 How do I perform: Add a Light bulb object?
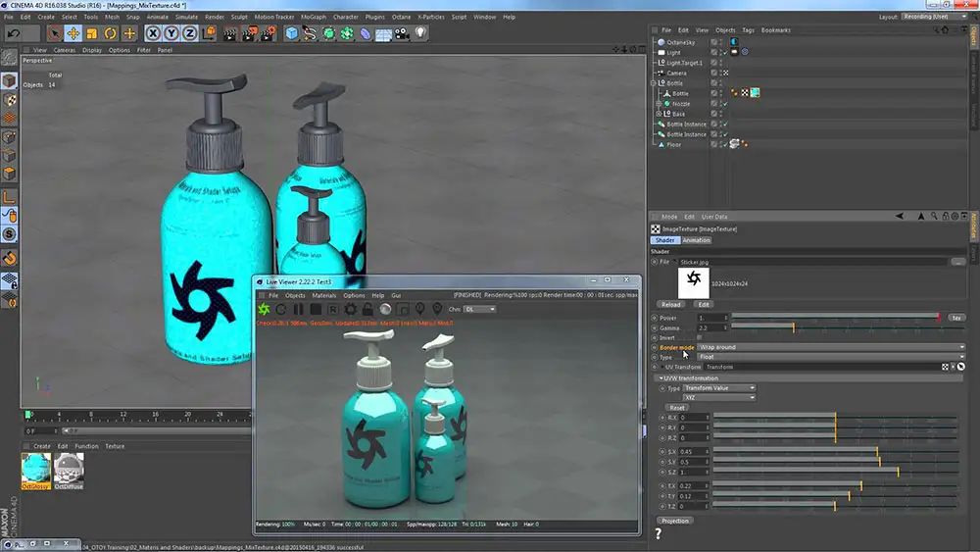[420, 33]
